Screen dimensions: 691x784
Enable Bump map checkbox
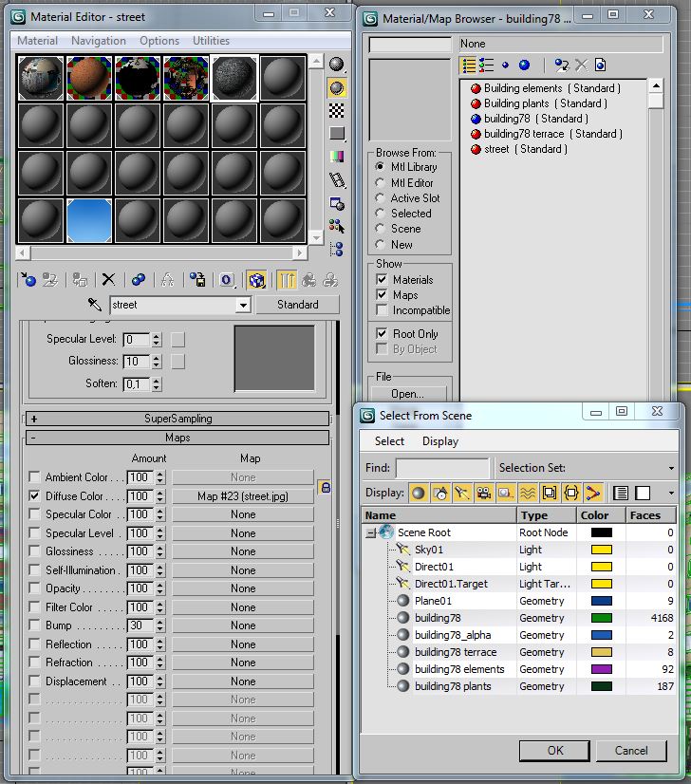pos(34,625)
